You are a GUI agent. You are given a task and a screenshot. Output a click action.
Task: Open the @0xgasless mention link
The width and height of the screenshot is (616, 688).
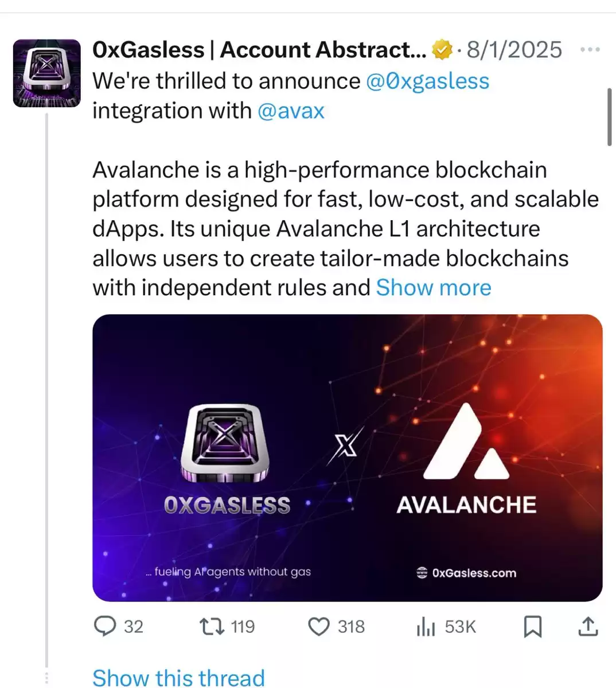427,81
